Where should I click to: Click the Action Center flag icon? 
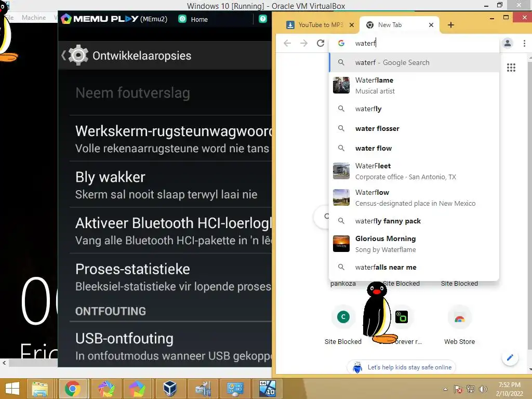click(x=458, y=389)
